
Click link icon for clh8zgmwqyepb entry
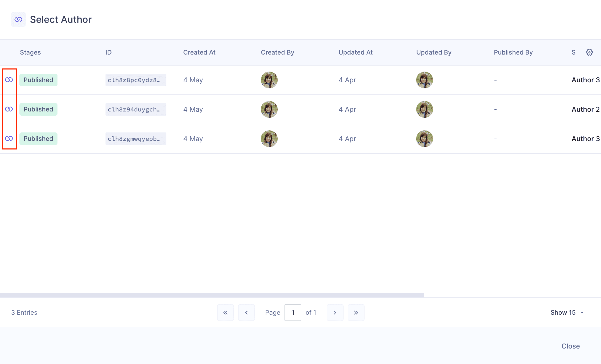tap(9, 138)
